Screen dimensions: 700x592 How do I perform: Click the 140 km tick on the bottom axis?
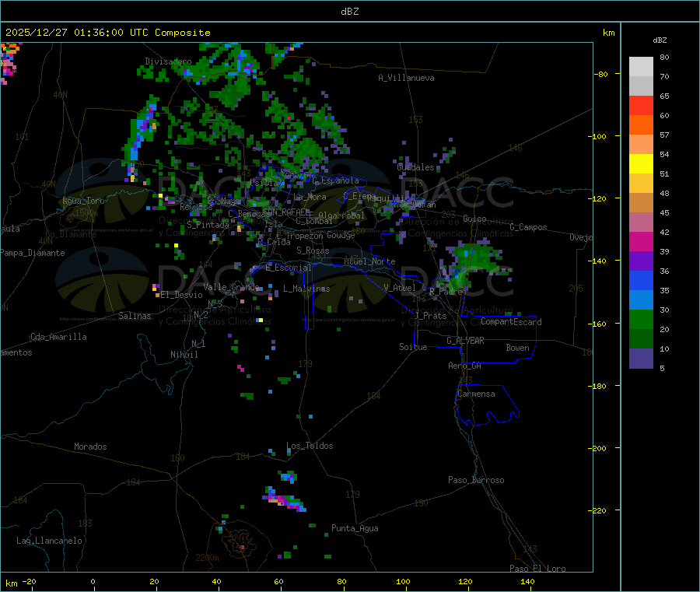click(527, 582)
